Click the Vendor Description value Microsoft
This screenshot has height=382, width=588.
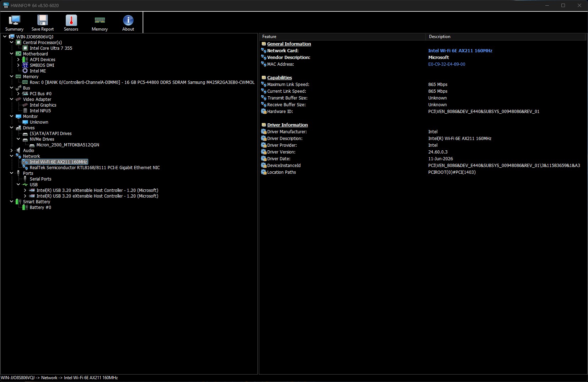(x=438, y=57)
